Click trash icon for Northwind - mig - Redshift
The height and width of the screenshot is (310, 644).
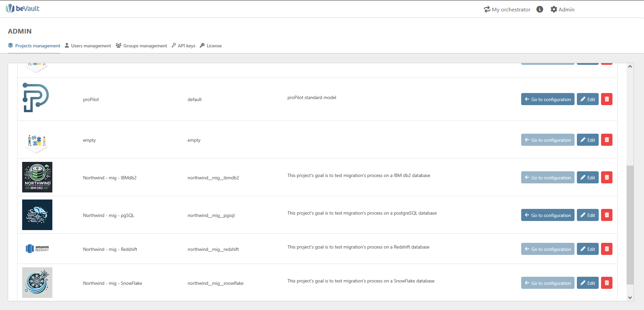click(606, 249)
